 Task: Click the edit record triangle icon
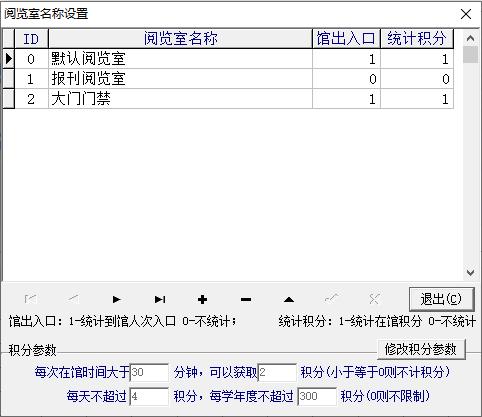tap(289, 299)
